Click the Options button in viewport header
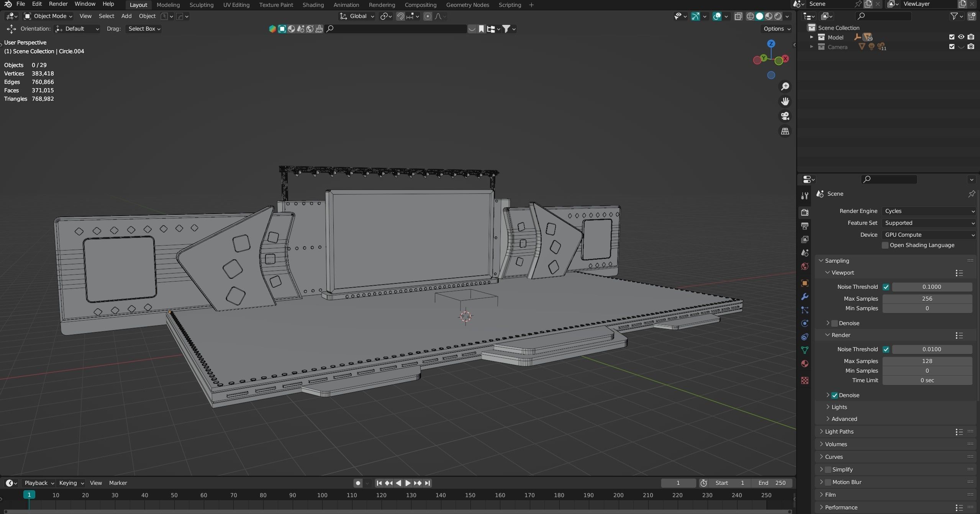 (x=776, y=29)
